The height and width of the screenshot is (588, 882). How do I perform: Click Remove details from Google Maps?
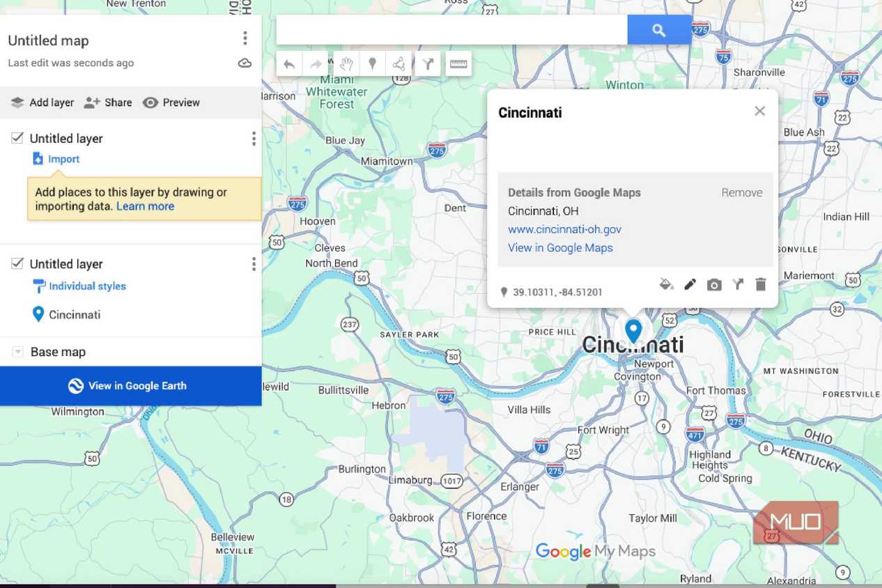click(741, 193)
